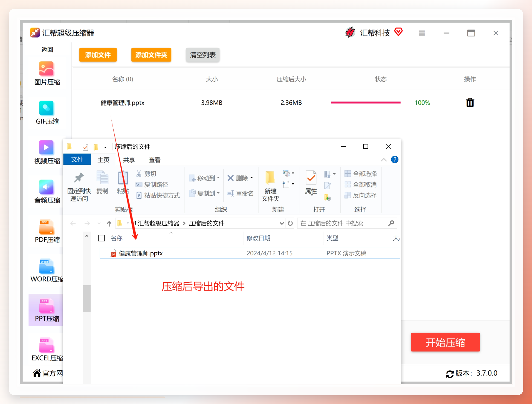Switch to the 主页 ribbon tab
The width and height of the screenshot is (532, 404).
103,160
